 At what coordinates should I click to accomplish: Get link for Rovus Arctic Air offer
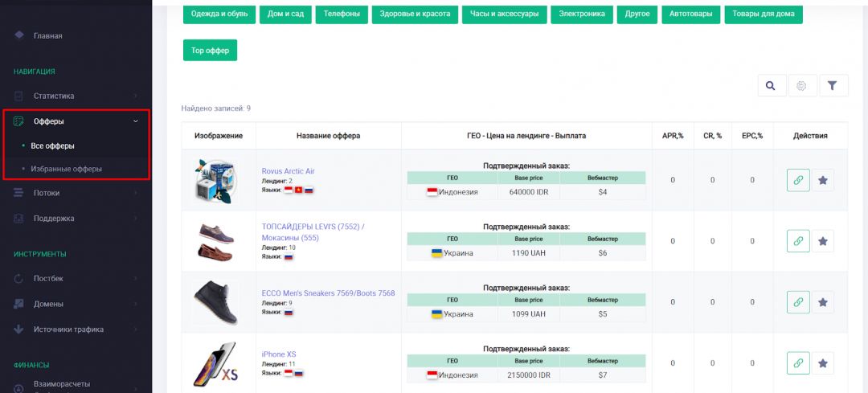798,180
